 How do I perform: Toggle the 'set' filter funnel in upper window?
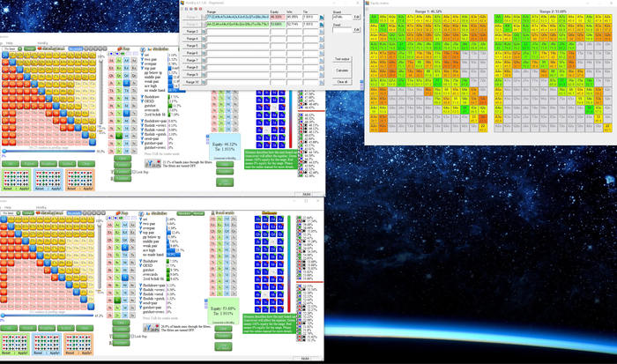click(143, 56)
